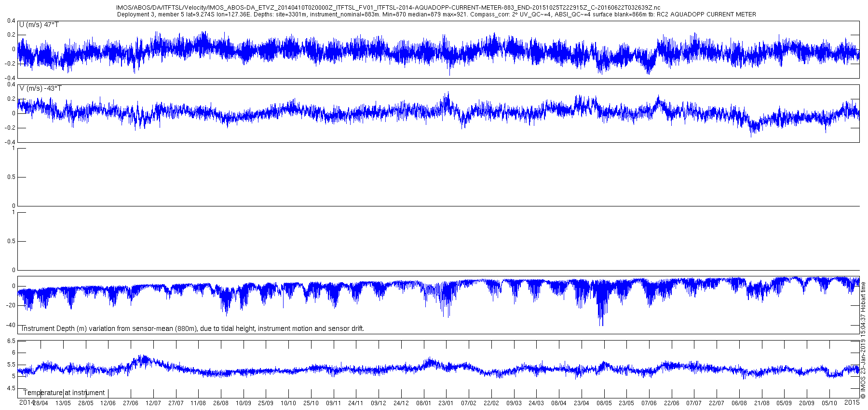Click the 'Deployment 3, member 5' subtitle line
This screenshot has width=868, height=410.
click(436, 14)
